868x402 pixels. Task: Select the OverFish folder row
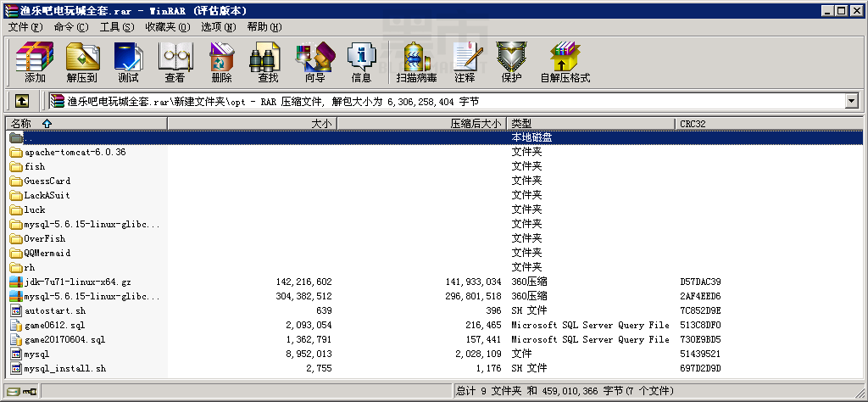[435, 238]
